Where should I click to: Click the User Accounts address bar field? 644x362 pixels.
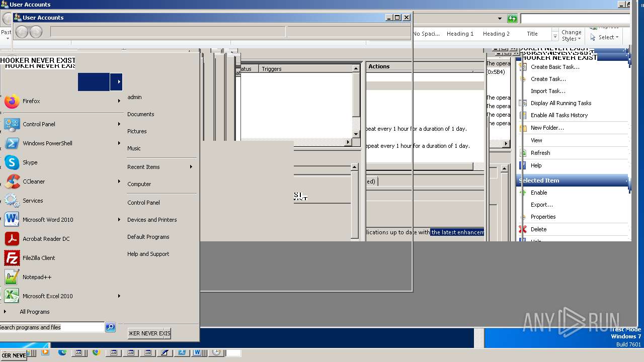(168, 32)
